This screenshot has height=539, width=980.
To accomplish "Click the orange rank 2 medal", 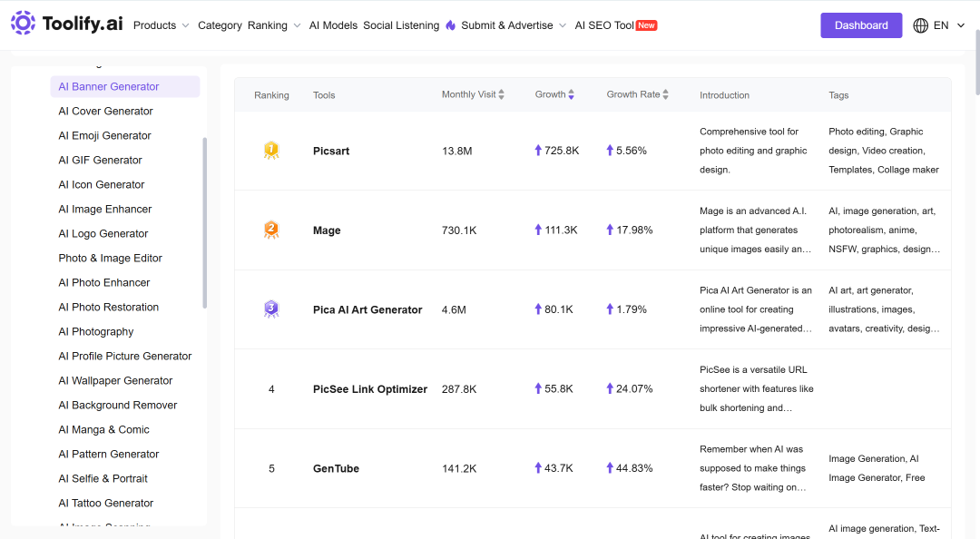I will click(x=271, y=230).
